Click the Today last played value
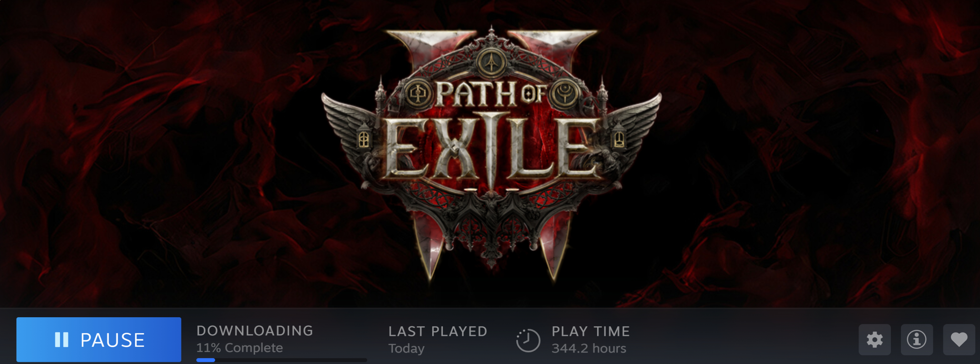The height and width of the screenshot is (364, 980). [x=406, y=349]
